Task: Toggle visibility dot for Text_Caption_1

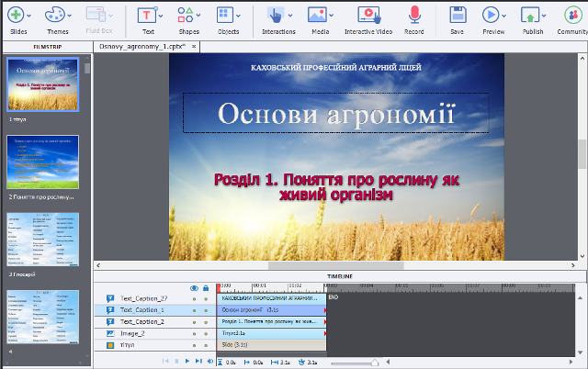Action: click(194, 310)
